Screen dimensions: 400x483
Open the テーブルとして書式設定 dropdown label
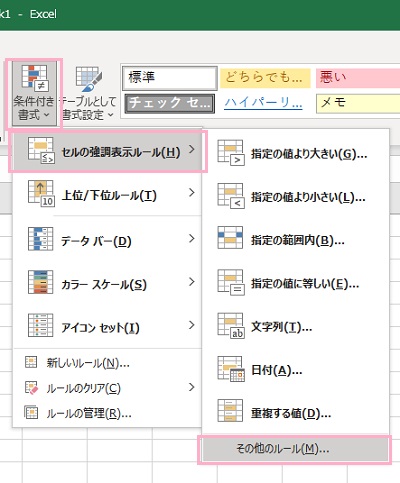88,108
